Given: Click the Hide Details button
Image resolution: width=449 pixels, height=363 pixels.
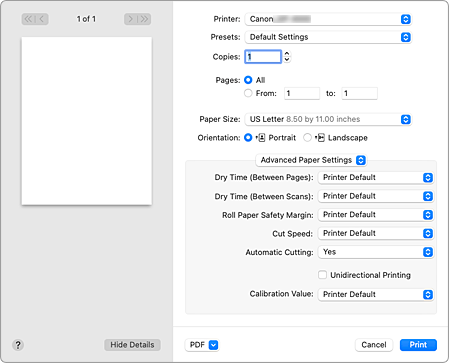Looking at the screenshot, I should coord(132,345).
